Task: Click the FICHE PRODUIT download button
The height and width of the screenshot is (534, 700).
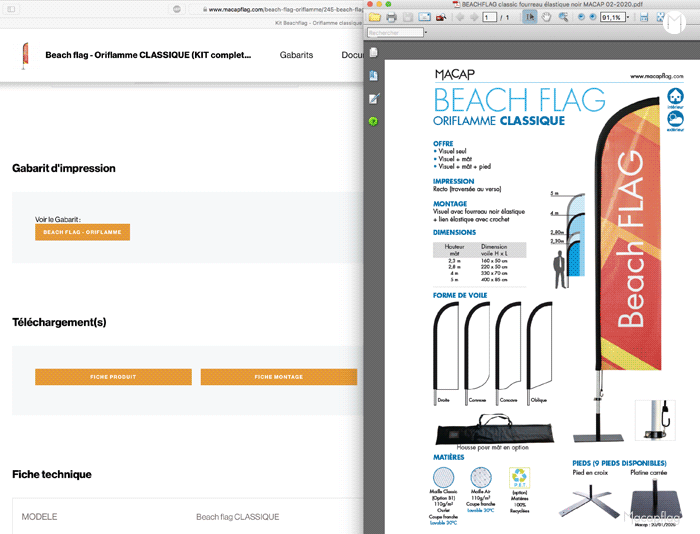Action: 112,377
